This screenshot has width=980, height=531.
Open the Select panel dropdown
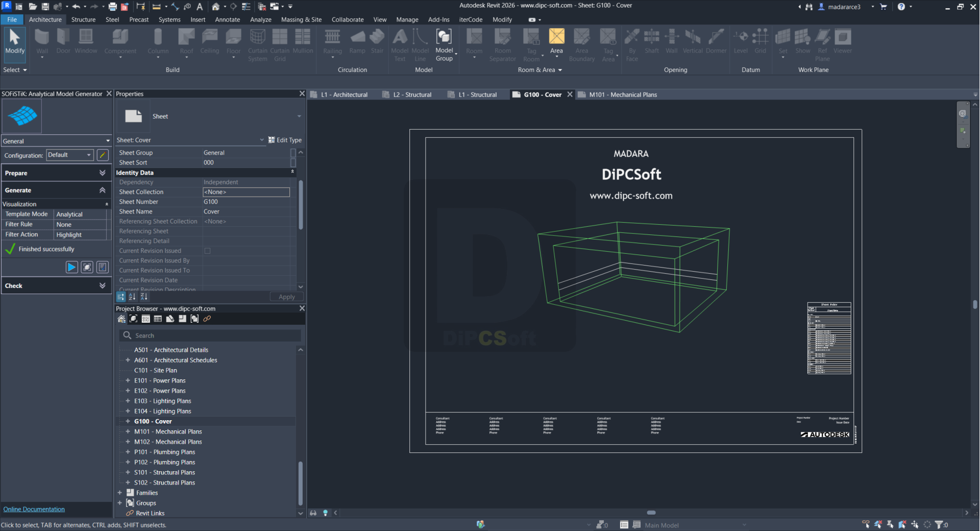[15, 70]
